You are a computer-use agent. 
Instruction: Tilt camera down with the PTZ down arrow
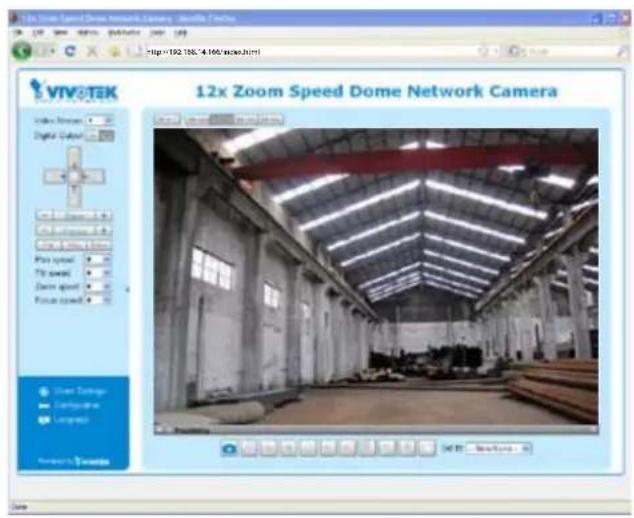pos(74,196)
